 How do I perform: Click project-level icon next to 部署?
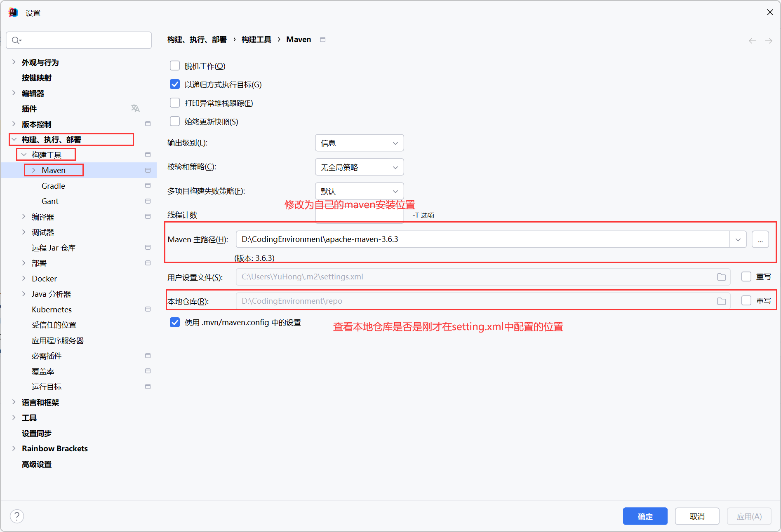click(x=148, y=263)
